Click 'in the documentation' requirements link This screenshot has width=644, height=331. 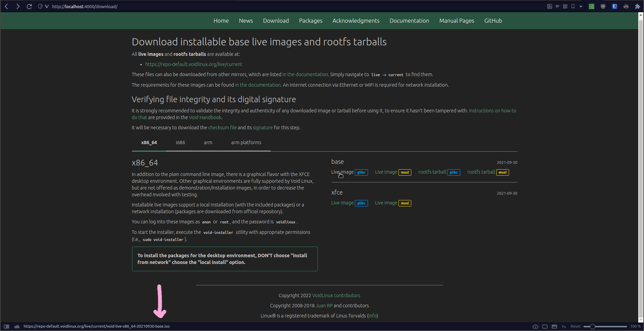pos(258,85)
